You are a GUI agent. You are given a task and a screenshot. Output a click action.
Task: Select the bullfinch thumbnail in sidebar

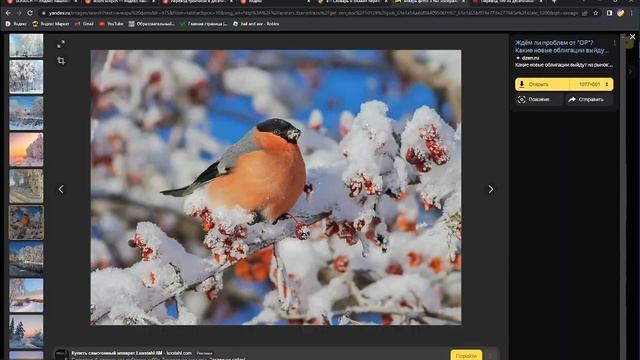pos(26,222)
